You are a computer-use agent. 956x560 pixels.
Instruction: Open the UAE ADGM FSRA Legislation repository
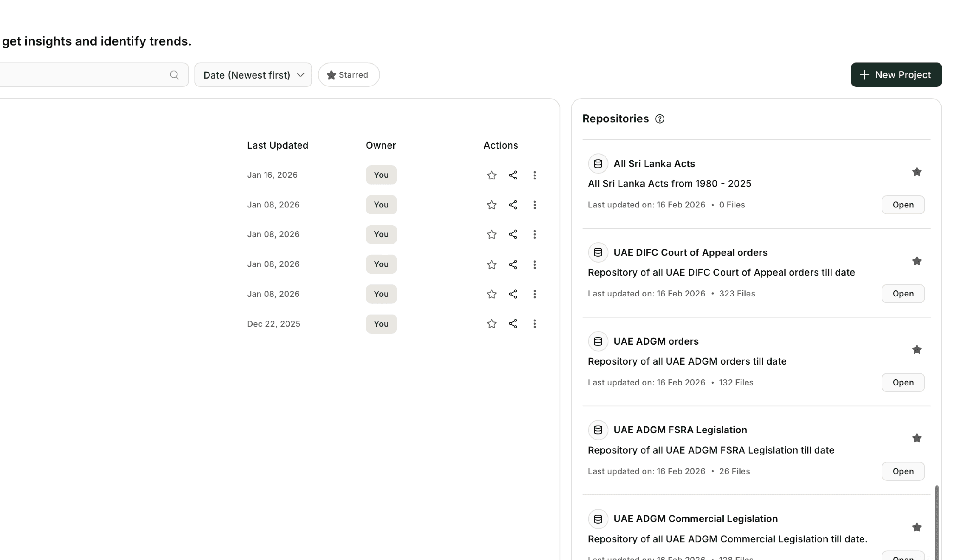pos(902,471)
